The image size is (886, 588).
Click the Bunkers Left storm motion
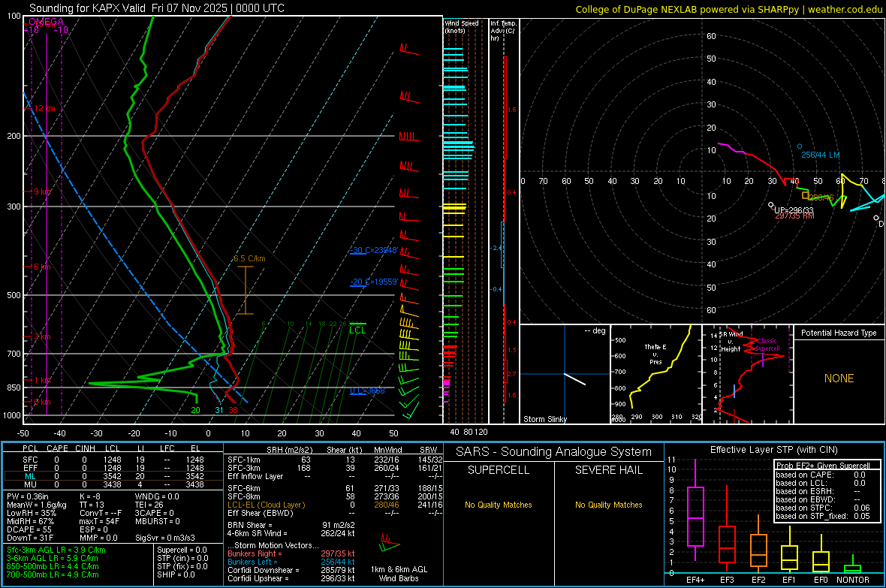pyautogui.click(x=291, y=562)
